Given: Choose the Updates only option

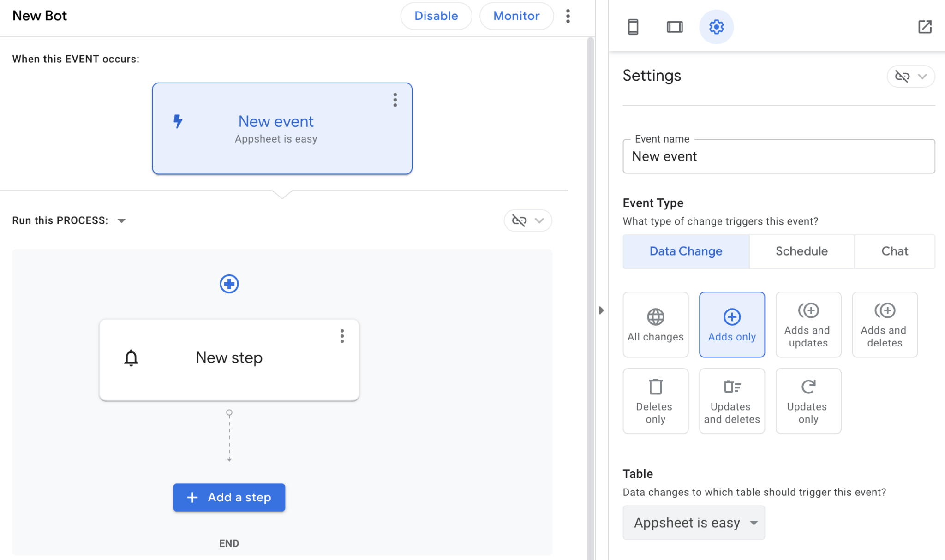Looking at the screenshot, I should point(808,400).
